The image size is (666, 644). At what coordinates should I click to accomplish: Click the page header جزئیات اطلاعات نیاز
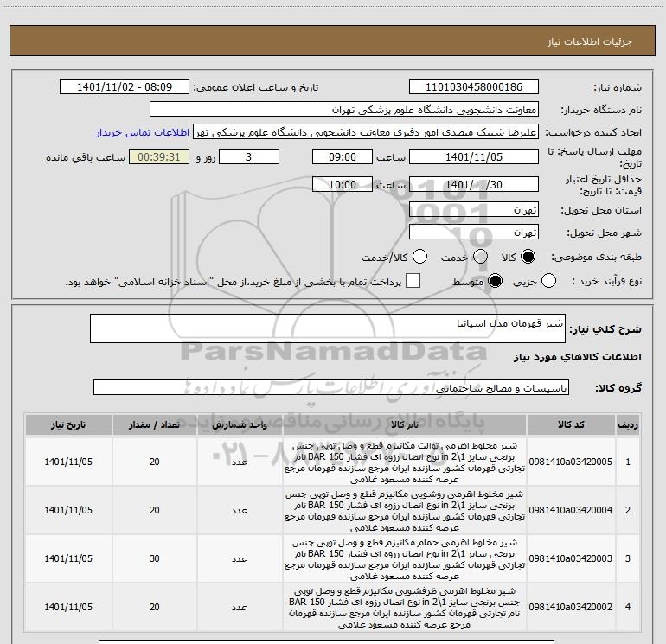coord(590,41)
